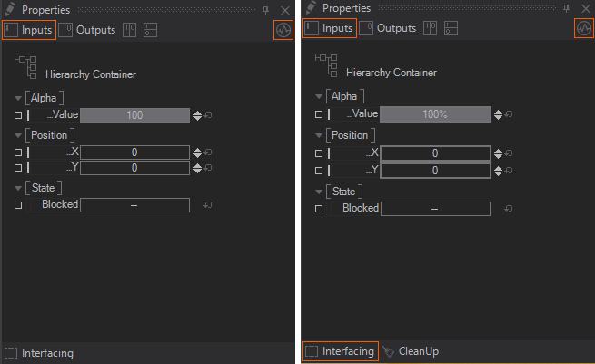595x364 pixels.
Task: Switch to Outputs tab in left panel
Action: (87, 30)
